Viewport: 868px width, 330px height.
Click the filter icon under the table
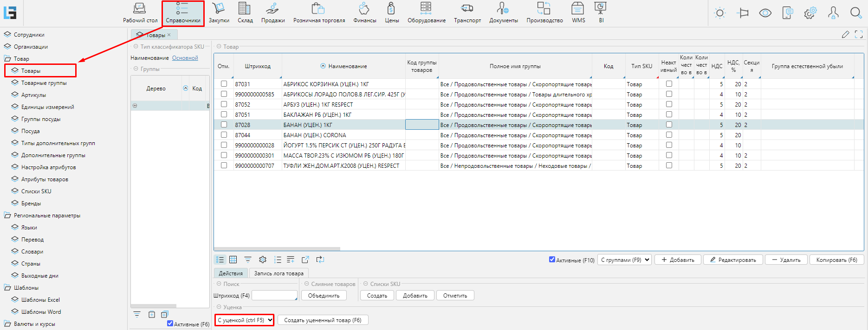click(x=248, y=260)
